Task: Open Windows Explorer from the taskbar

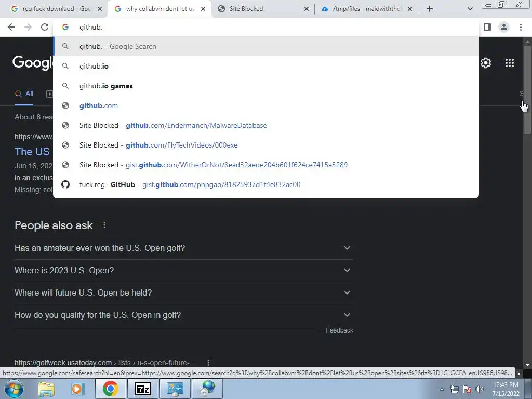Action: [46, 389]
